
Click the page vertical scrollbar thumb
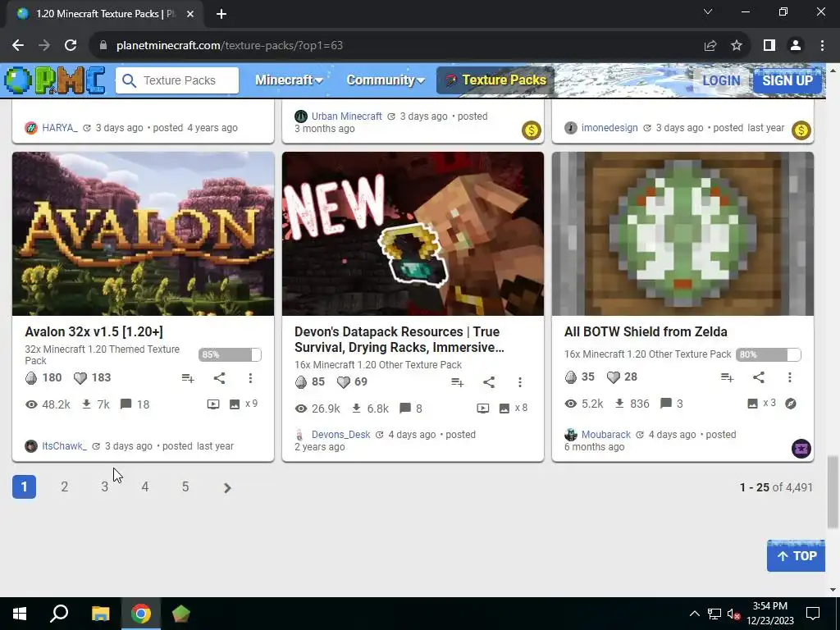click(833, 492)
